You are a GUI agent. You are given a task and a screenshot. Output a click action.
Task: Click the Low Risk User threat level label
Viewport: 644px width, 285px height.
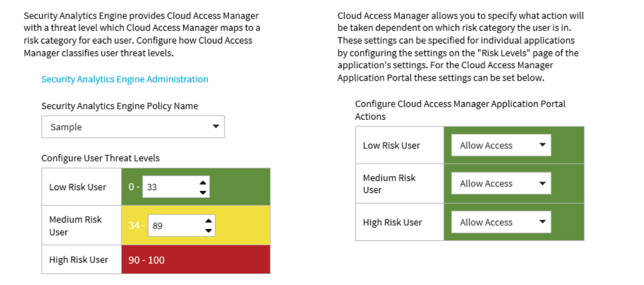pos(78,187)
